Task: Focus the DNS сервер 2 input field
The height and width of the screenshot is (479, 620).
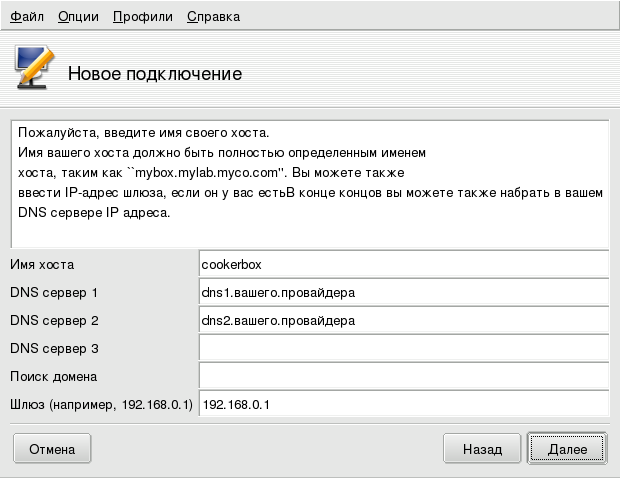Action: point(404,320)
